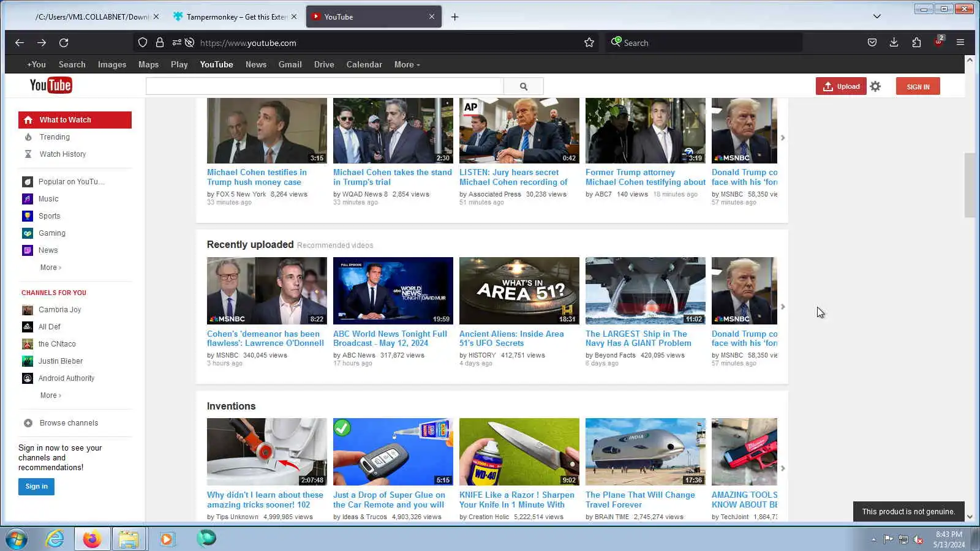Open Windows Explorer folder on taskbar
This screenshot has width=980, height=551.
tap(129, 539)
